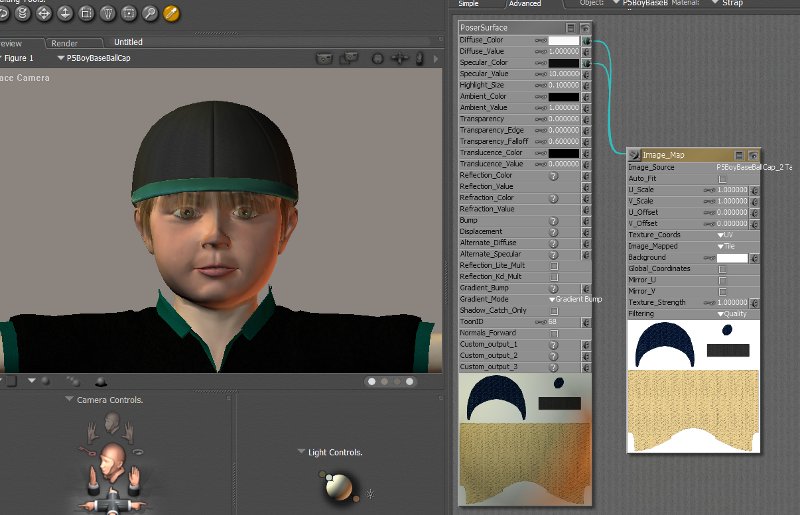Click Reflection_Color question mark icon
Viewport: 800px width, 515px height.
click(x=553, y=176)
